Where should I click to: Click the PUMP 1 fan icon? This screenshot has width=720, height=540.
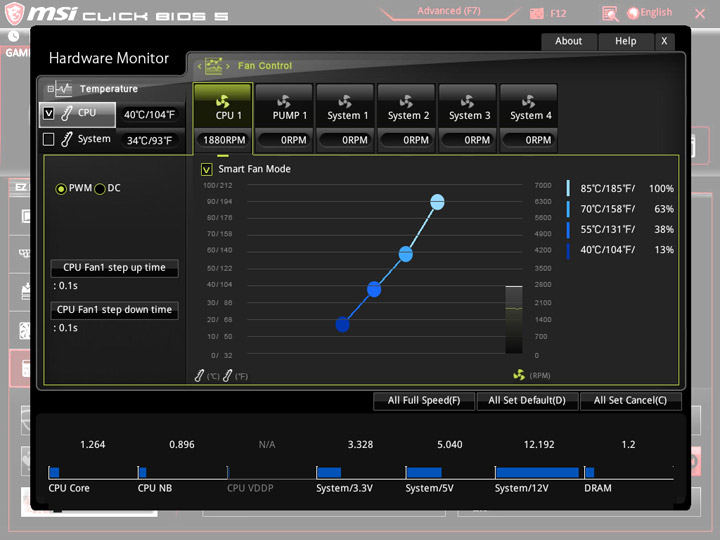pos(284,101)
